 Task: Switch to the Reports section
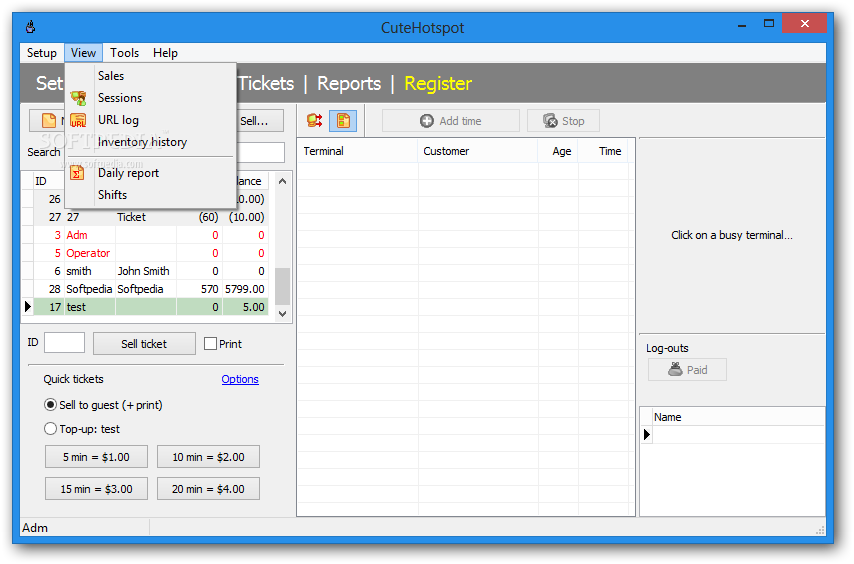tap(349, 83)
